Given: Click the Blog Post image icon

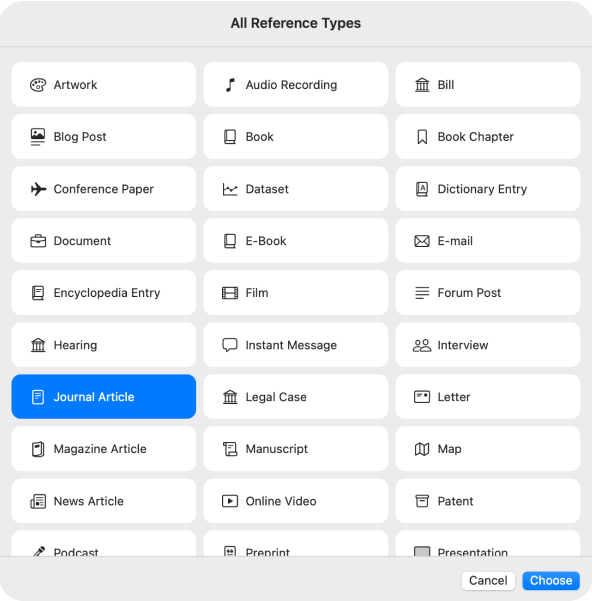Looking at the screenshot, I should pos(38,137).
